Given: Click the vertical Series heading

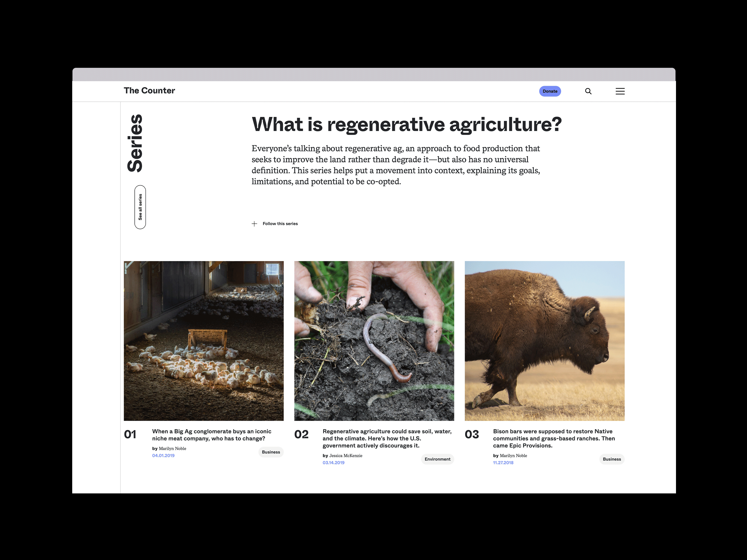Looking at the screenshot, I should 135,143.
